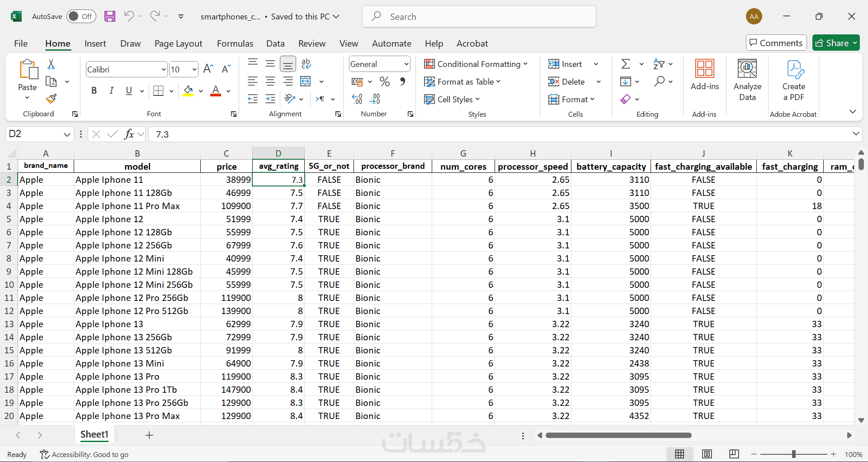
Task: Click the Format Painter brush icon
Action: tap(51, 99)
